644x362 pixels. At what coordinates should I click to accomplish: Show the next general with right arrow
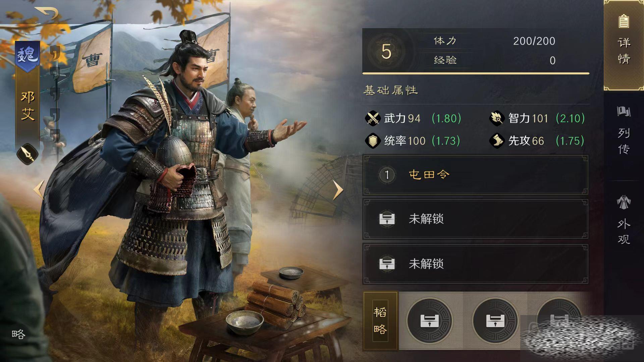pyautogui.click(x=338, y=190)
